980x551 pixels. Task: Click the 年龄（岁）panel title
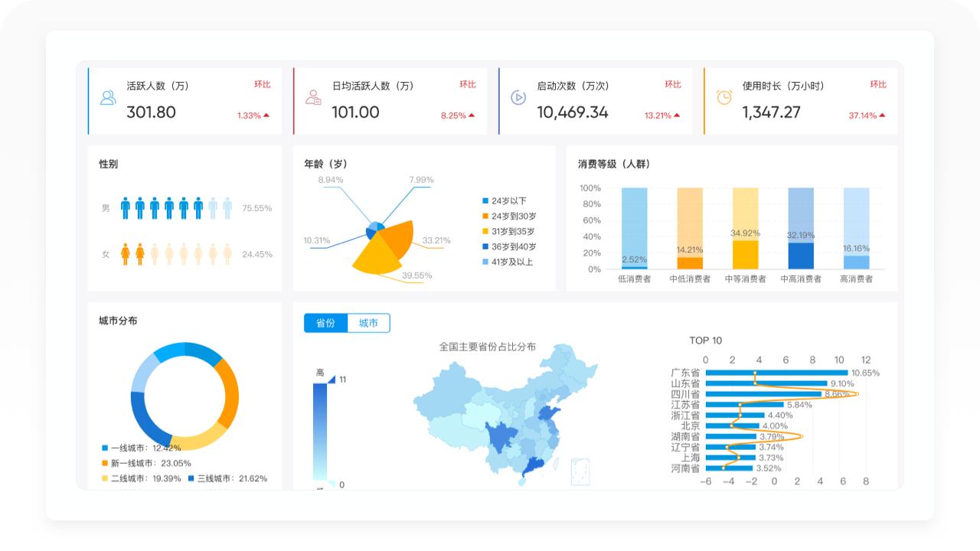[325, 165]
